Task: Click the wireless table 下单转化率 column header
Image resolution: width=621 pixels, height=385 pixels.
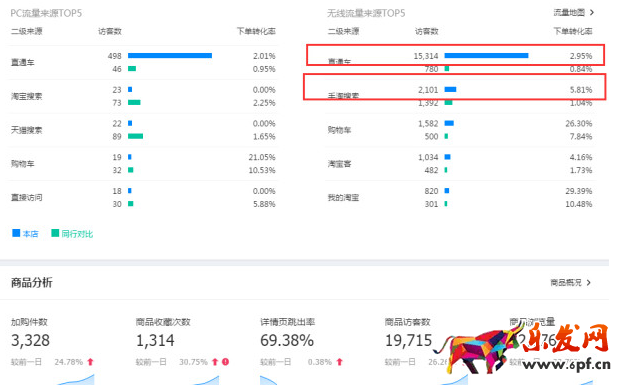Action: [573, 31]
